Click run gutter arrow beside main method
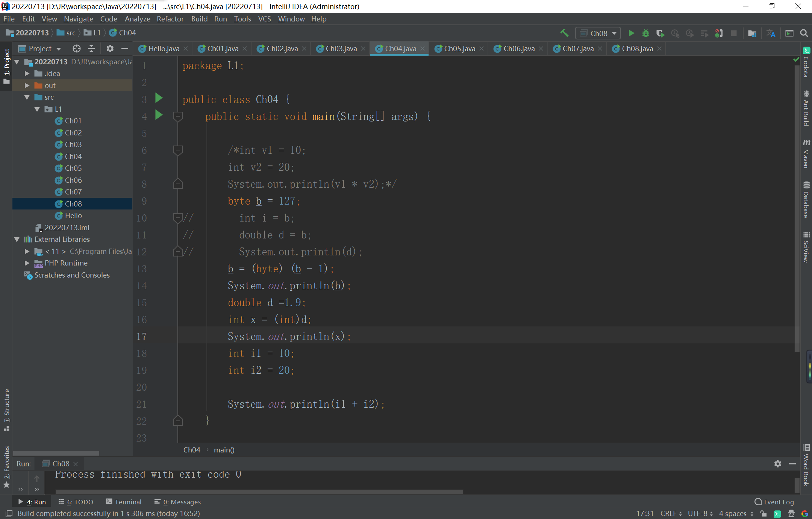This screenshot has width=812, height=519. pyautogui.click(x=159, y=115)
